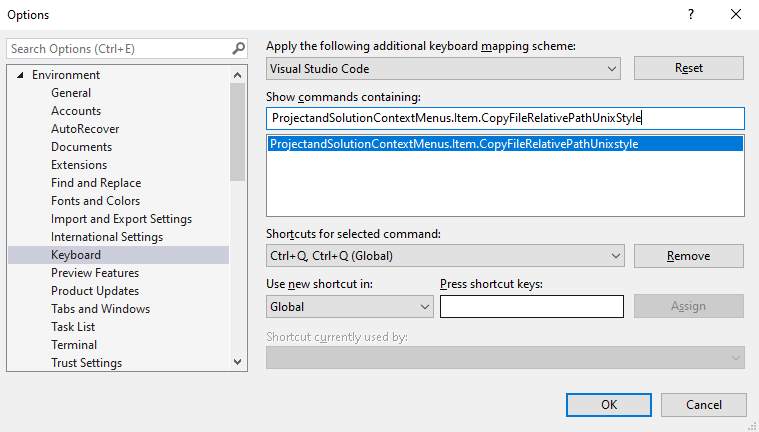Image resolution: width=759 pixels, height=432 pixels.
Task: Select Product Updates
Action: (95, 291)
